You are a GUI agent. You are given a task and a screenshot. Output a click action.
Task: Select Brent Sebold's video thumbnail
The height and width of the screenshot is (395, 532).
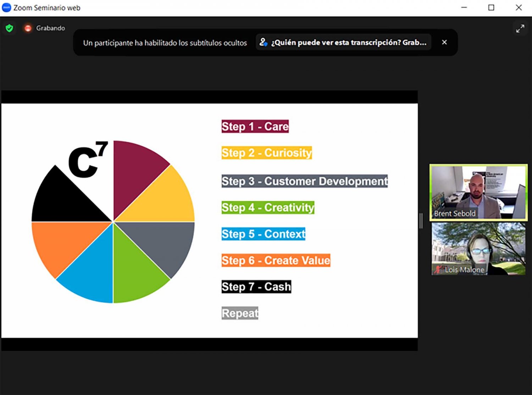coord(478,192)
